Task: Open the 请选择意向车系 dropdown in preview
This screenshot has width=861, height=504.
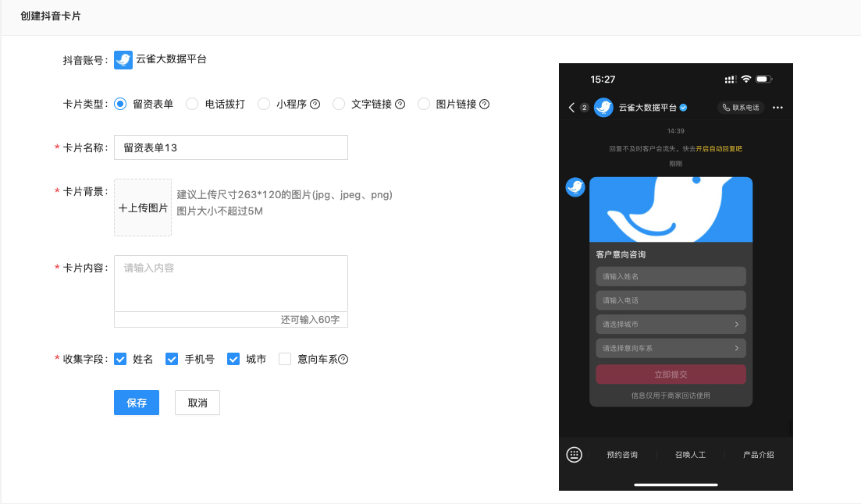Action: click(x=671, y=348)
